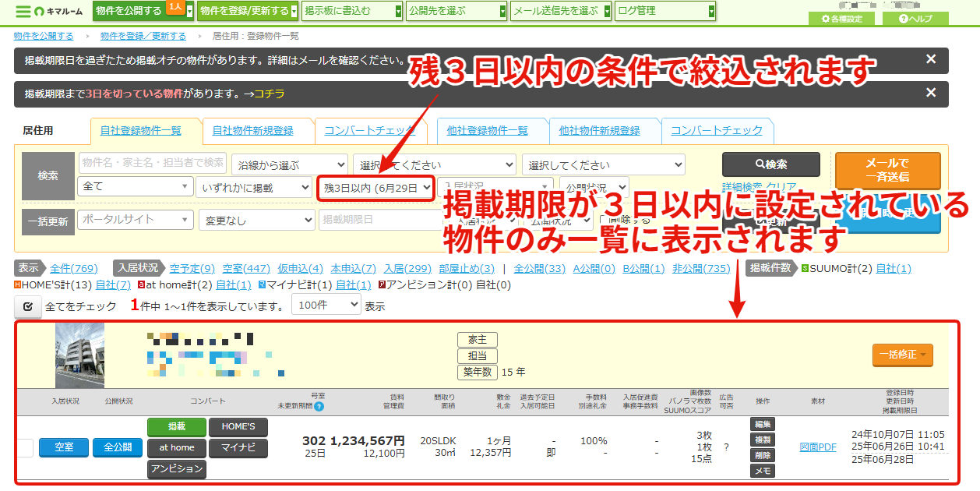
Task: Click the at home convert button
Action: pyautogui.click(x=177, y=448)
